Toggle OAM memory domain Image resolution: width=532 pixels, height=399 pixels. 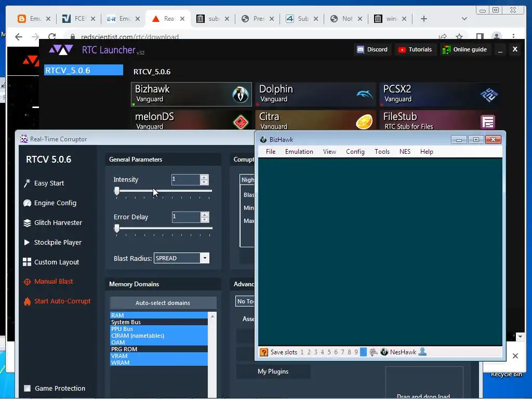(159, 342)
